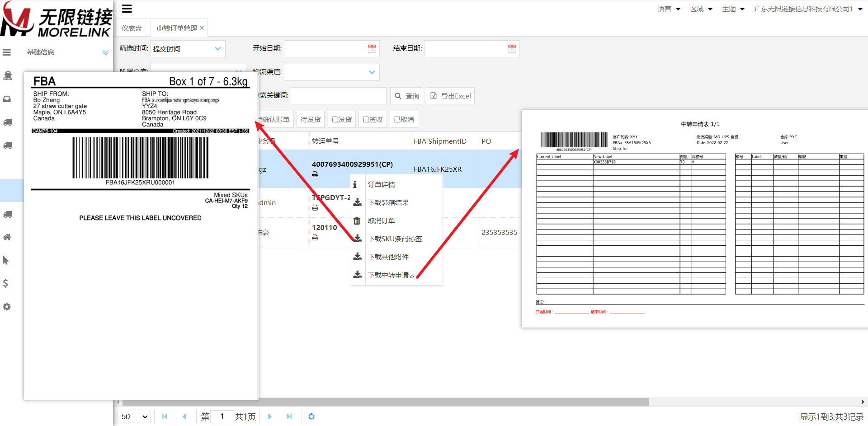Open the dollar sign icon in the sidebar

click(x=6, y=283)
